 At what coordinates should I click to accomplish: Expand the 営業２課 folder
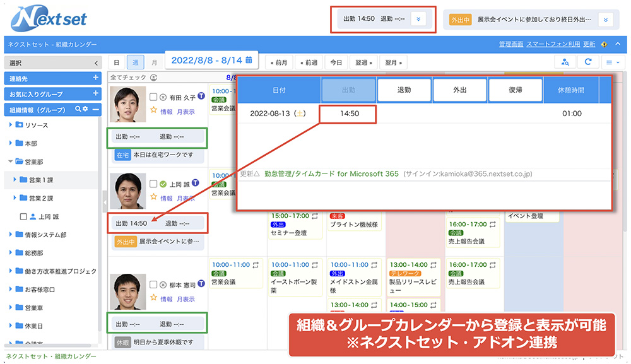click(x=15, y=197)
